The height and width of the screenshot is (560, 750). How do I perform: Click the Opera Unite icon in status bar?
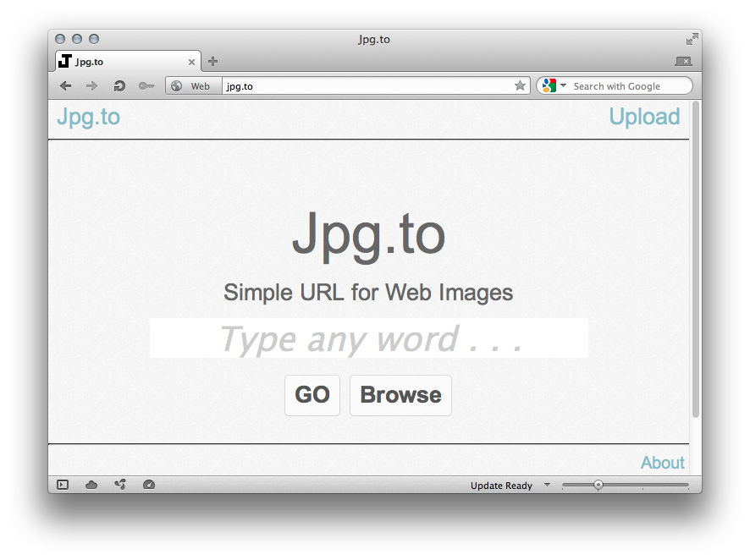[x=120, y=485]
